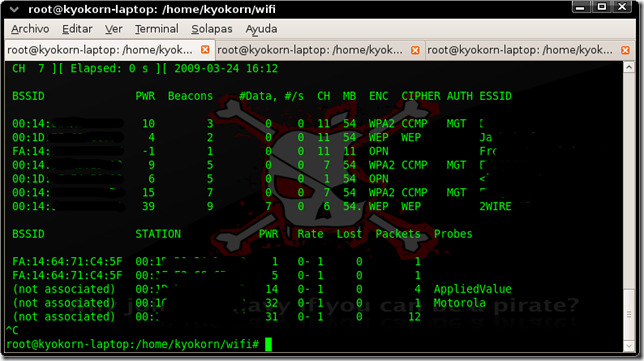The width and height of the screenshot is (644, 361).
Task: Click the ENC column header
Action: point(378,96)
